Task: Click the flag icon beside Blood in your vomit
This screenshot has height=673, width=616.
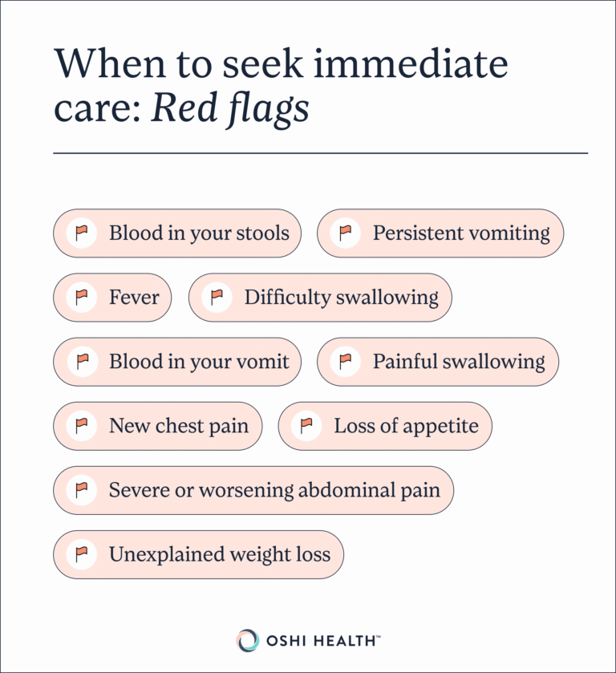Action: [82, 362]
